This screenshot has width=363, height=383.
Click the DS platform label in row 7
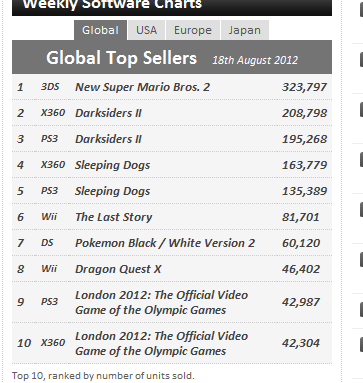47,243
